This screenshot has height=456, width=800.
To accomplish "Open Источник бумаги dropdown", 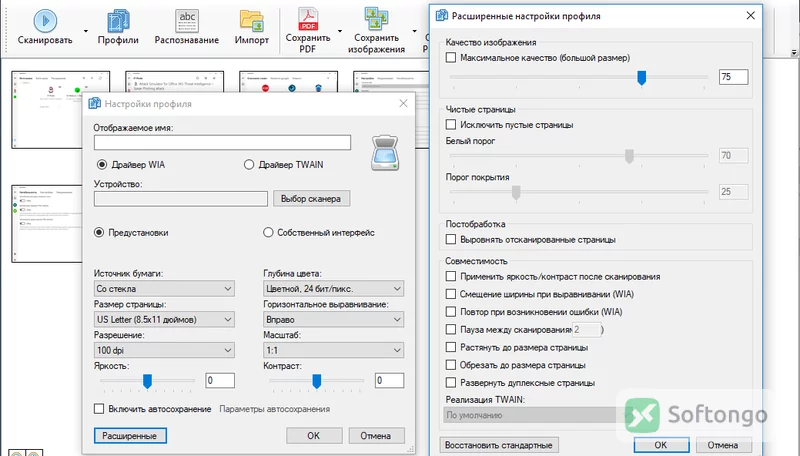I will pos(164,289).
